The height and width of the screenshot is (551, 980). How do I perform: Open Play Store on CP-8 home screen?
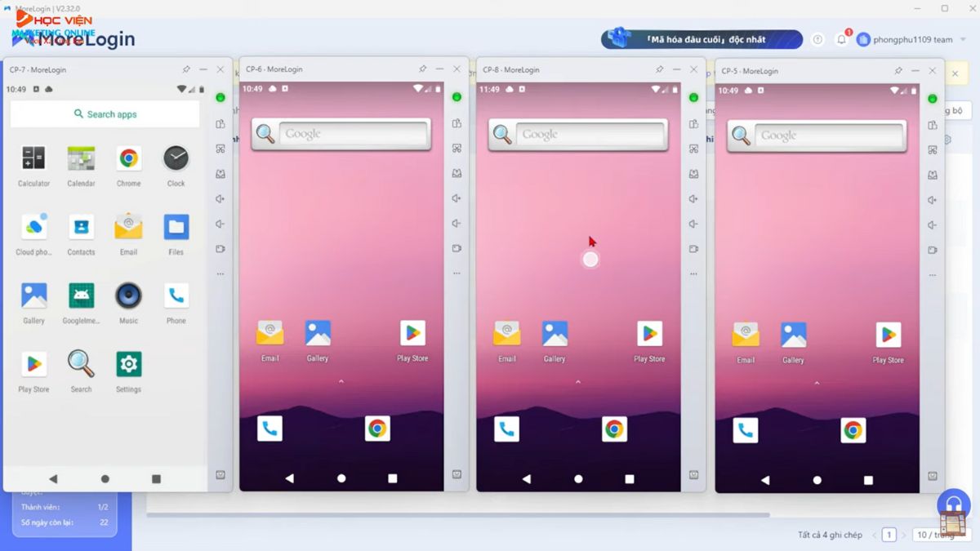(x=649, y=333)
